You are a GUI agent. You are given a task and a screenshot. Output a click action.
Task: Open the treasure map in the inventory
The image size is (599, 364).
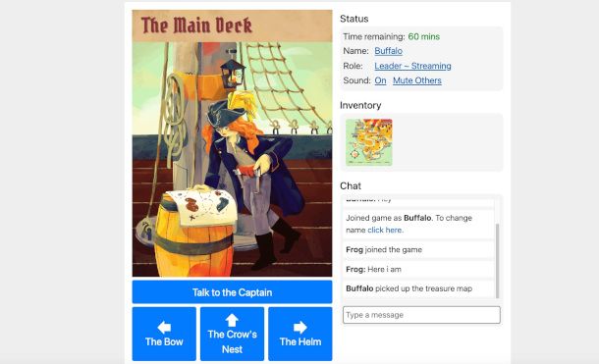point(368,142)
